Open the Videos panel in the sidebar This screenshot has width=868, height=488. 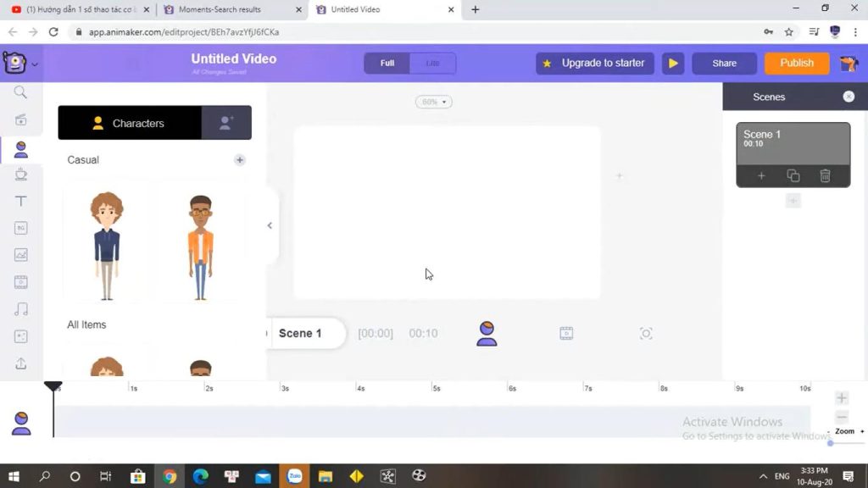point(21,281)
